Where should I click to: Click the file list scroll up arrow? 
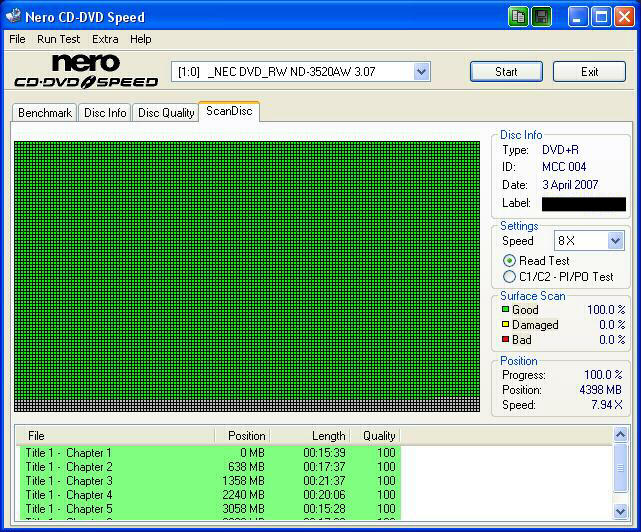[620, 434]
